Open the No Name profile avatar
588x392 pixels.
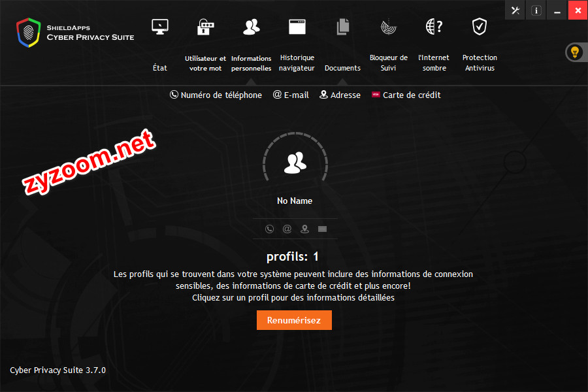295,163
